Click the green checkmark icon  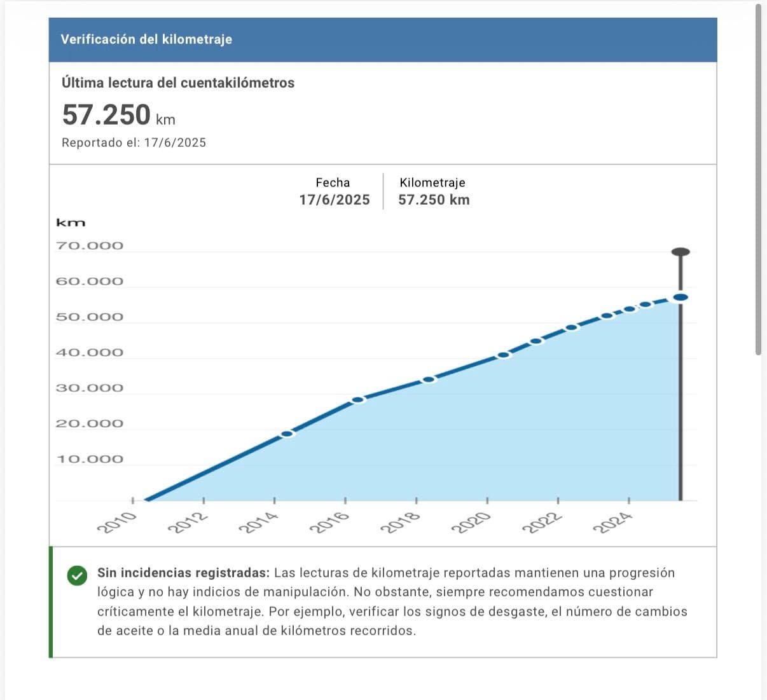77,575
